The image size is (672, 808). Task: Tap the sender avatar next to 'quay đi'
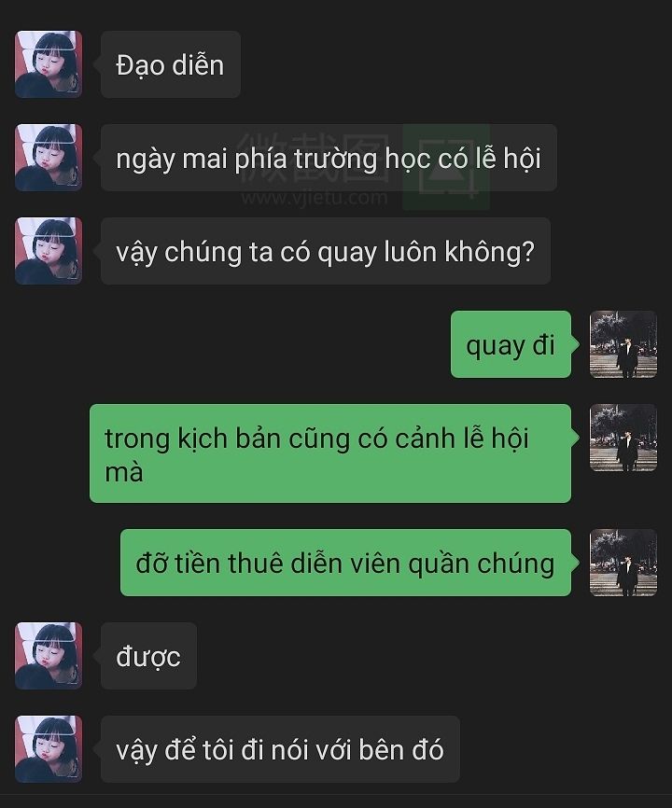point(623,344)
